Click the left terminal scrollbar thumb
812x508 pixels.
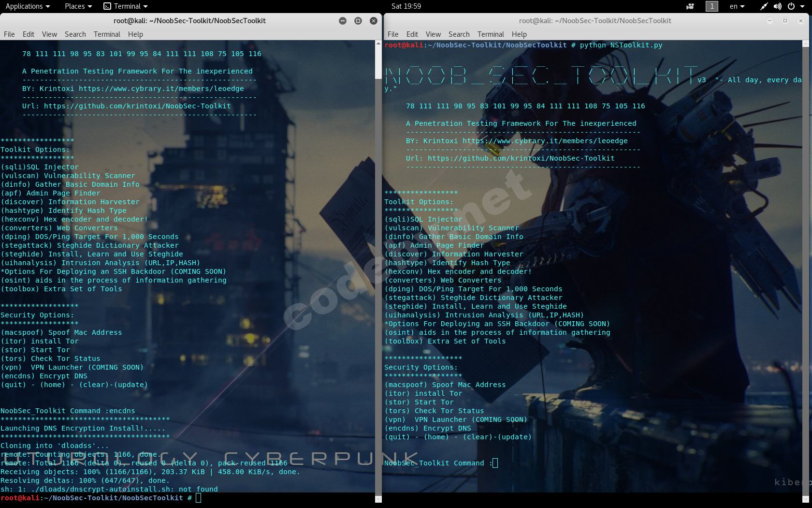pos(378,63)
